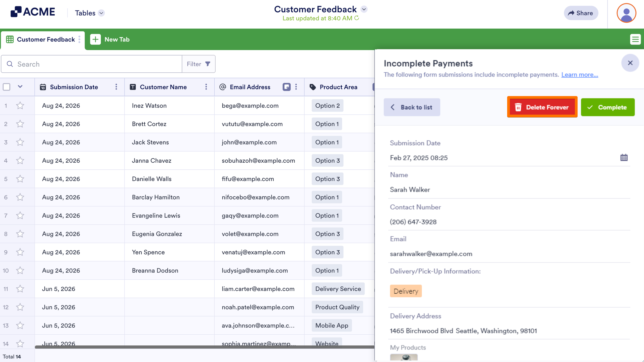Click the Customer Name text-type icon

(x=133, y=87)
